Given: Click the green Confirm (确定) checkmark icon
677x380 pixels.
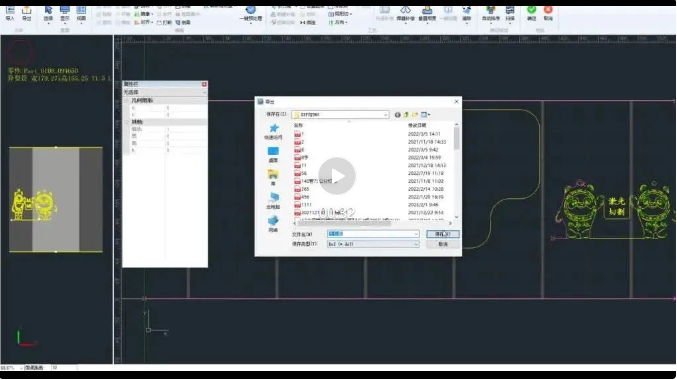Looking at the screenshot, I should (531, 13).
